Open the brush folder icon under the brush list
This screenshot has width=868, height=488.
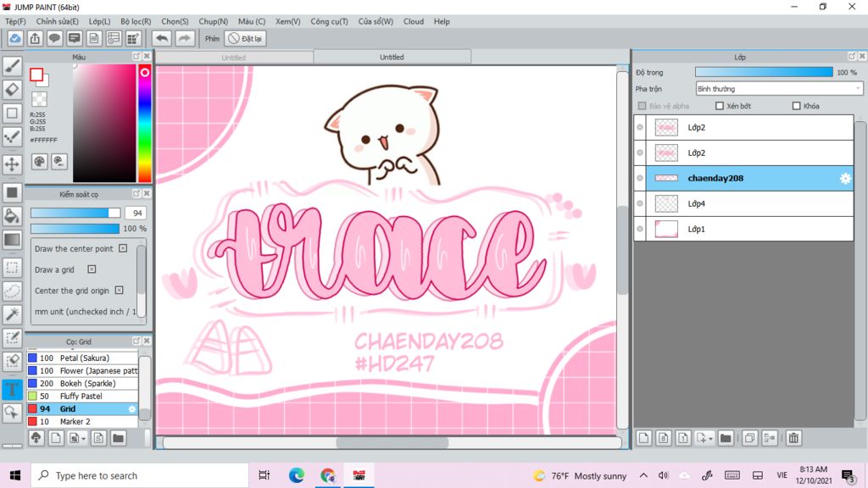(118, 438)
